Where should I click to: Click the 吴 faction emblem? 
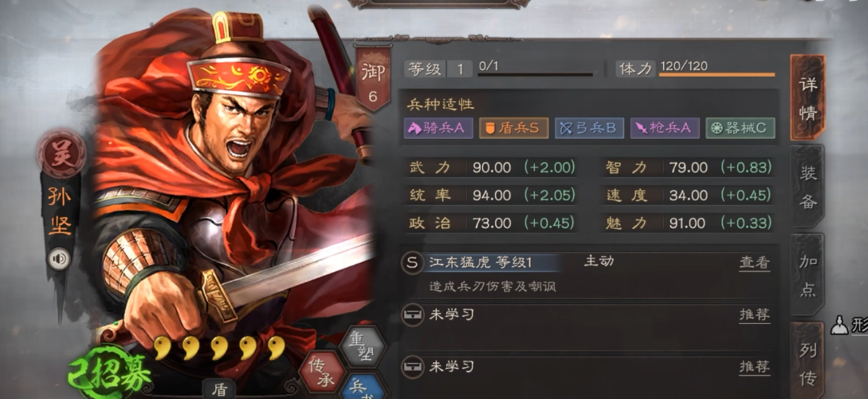click(x=61, y=154)
